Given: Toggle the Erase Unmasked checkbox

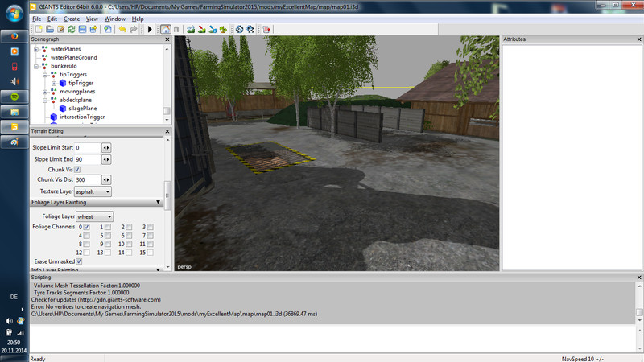Looking at the screenshot, I should point(79,261).
